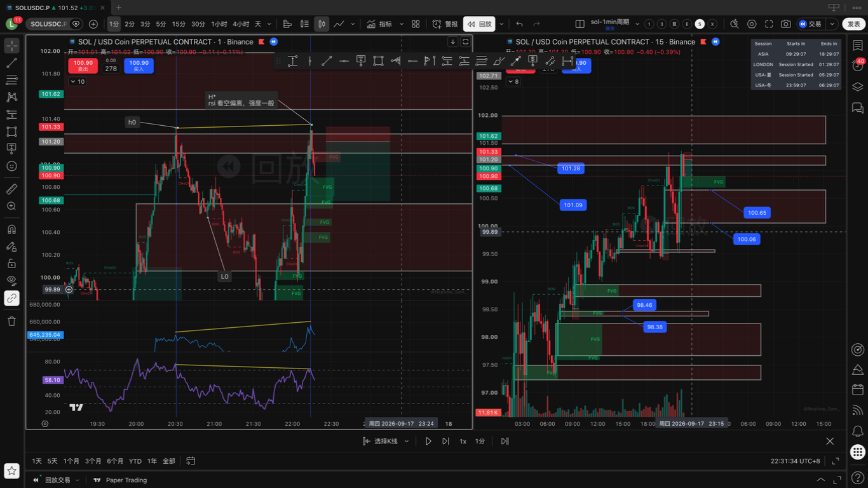The height and width of the screenshot is (488, 868).
Task: Open the emoji icons drawing tool
Action: click(x=11, y=166)
